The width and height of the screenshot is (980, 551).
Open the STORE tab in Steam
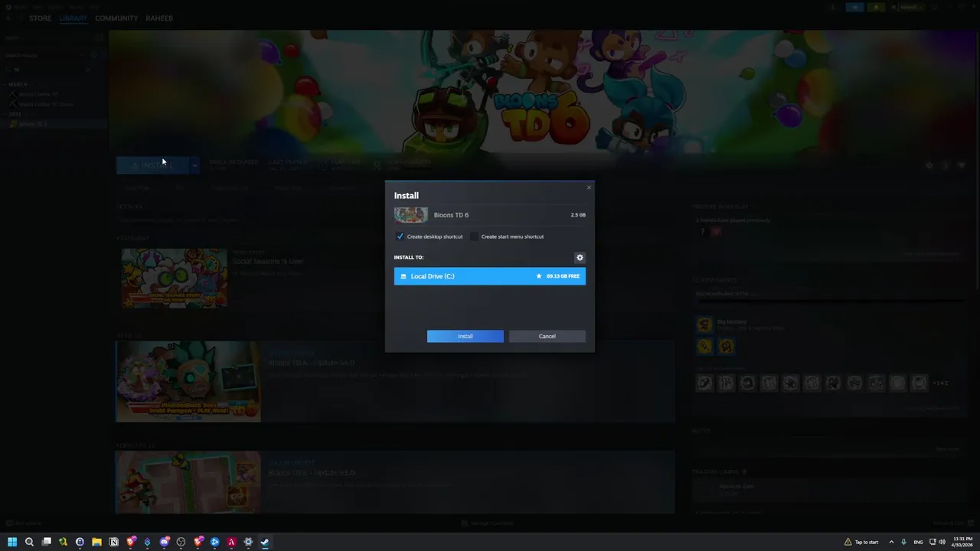coord(40,18)
